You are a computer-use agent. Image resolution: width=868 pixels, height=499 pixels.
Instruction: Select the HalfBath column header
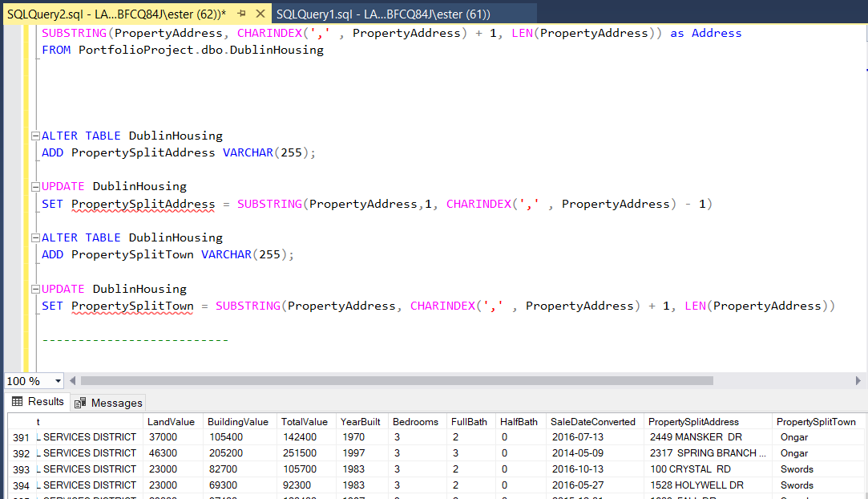tap(520, 421)
